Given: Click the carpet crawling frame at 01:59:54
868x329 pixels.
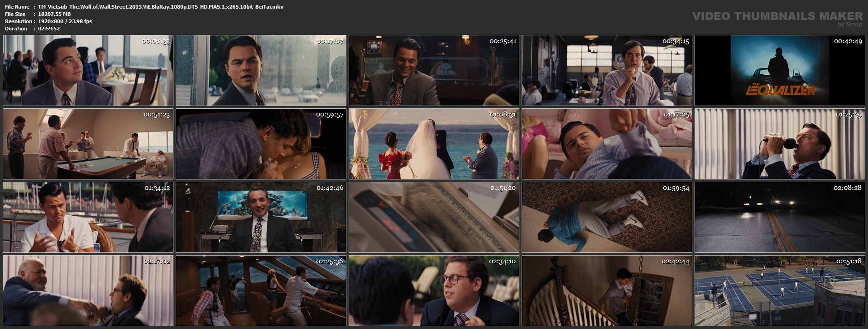Looking at the screenshot, I should 607,218.
